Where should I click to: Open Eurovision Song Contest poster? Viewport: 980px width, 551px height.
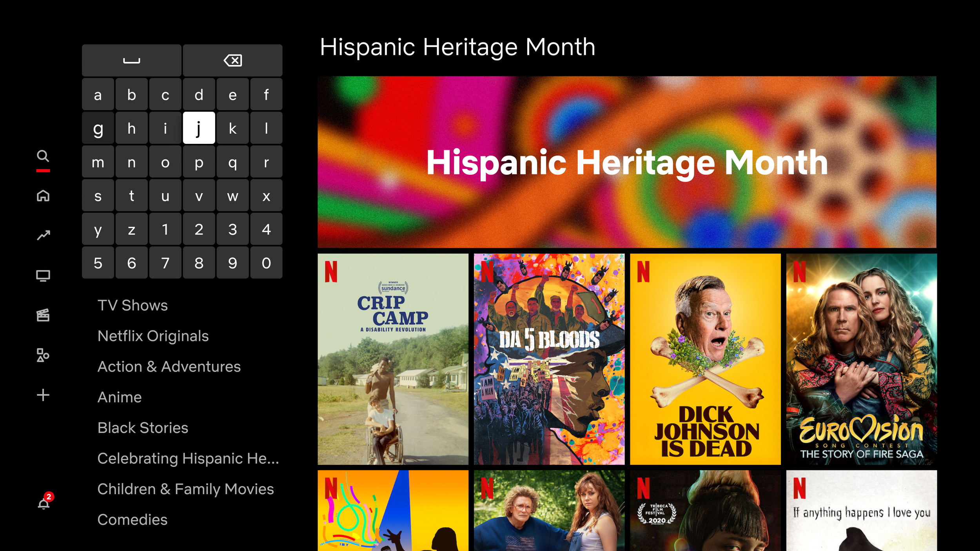(x=862, y=359)
